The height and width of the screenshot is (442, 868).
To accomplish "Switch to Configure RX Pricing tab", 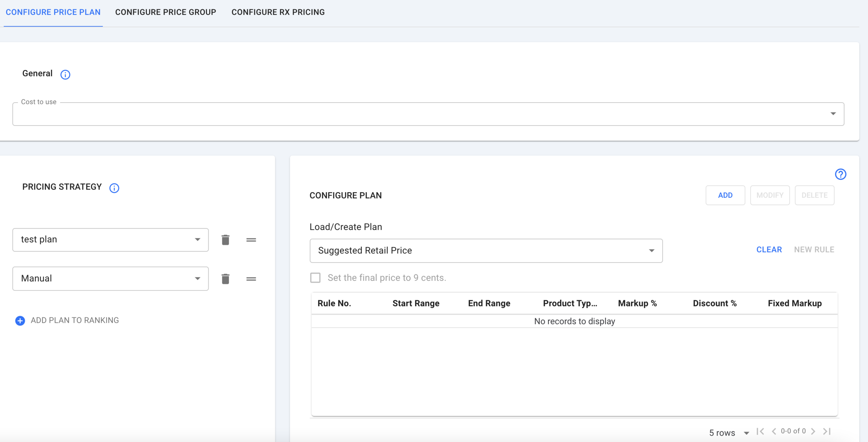I will [278, 12].
